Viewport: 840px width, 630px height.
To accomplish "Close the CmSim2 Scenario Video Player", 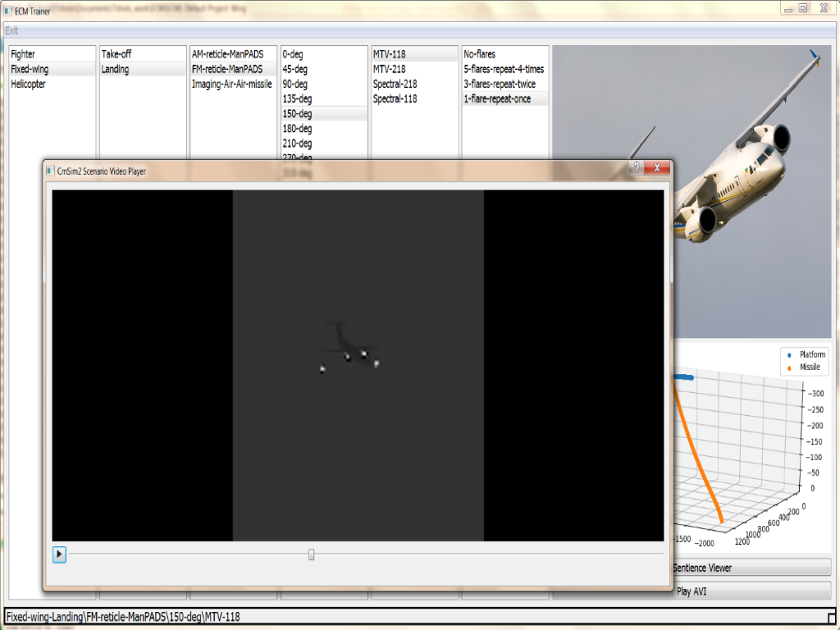I will coord(657,167).
